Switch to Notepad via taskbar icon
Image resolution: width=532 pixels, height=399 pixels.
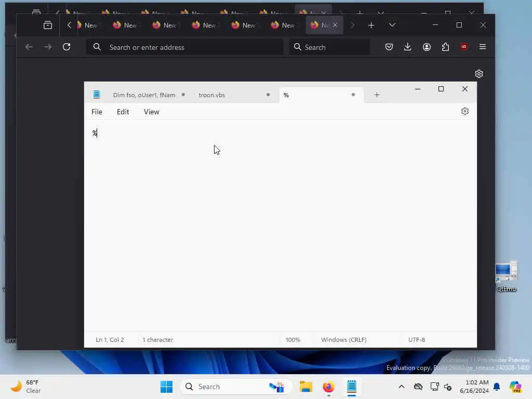coord(352,387)
